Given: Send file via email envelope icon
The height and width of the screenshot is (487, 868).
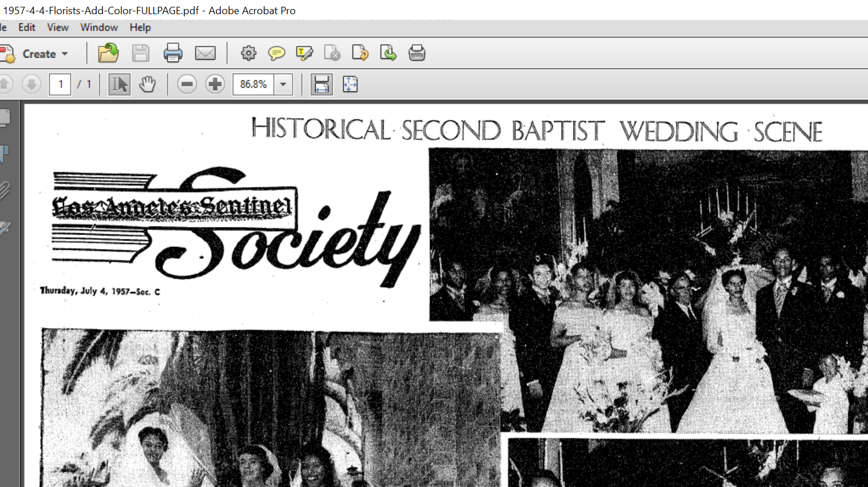Looking at the screenshot, I should coord(205,53).
